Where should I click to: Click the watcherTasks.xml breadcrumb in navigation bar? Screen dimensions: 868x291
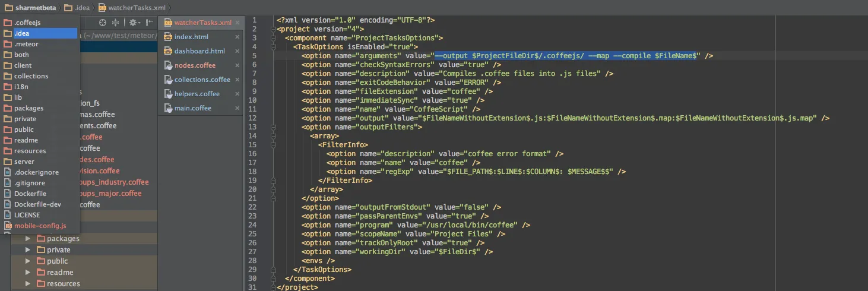[x=132, y=7]
